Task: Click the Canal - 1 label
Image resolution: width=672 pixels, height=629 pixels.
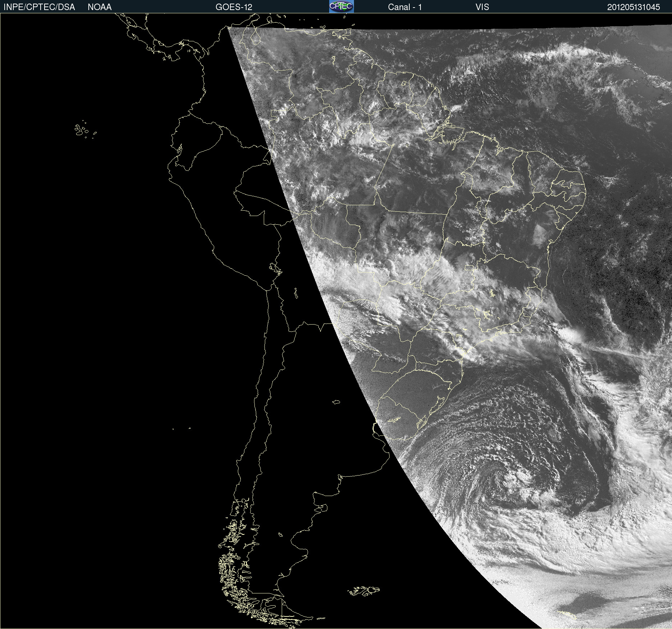Action: click(405, 7)
